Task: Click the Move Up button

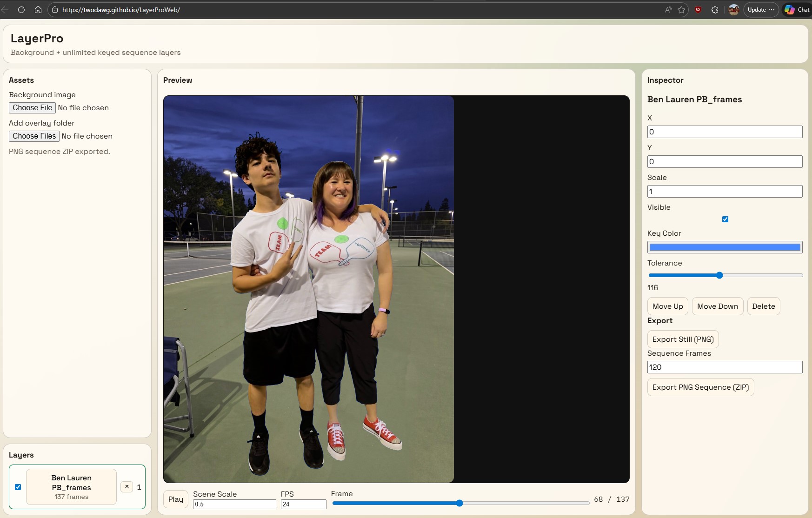Action: click(667, 306)
